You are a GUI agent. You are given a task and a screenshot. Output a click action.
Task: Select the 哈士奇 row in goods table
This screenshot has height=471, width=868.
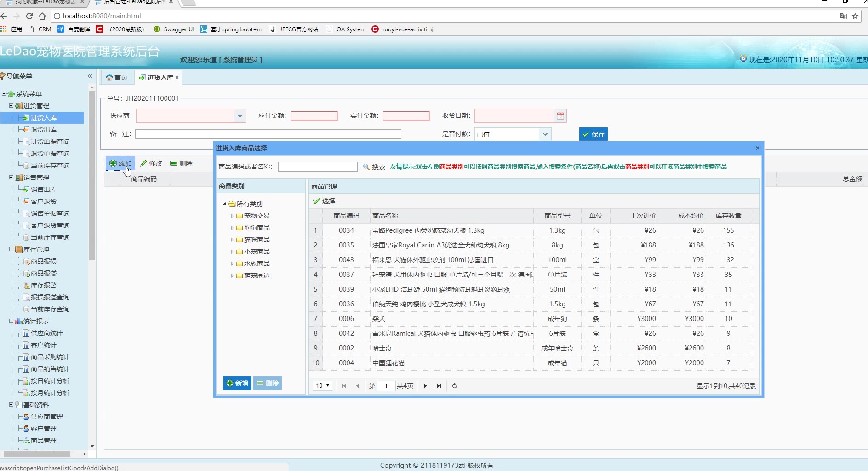point(382,348)
